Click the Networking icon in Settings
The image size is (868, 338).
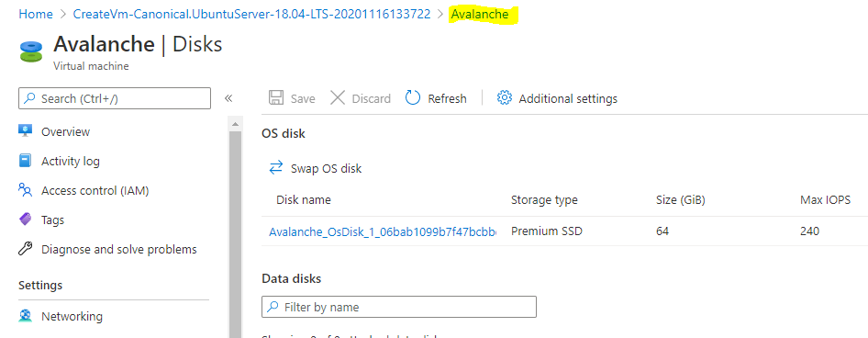(26, 316)
